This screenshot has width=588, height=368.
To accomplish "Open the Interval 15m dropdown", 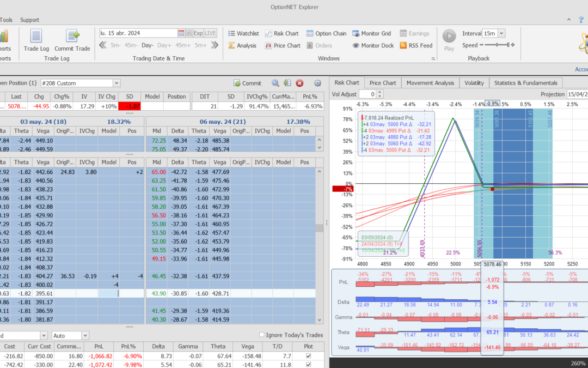I will click(501, 33).
